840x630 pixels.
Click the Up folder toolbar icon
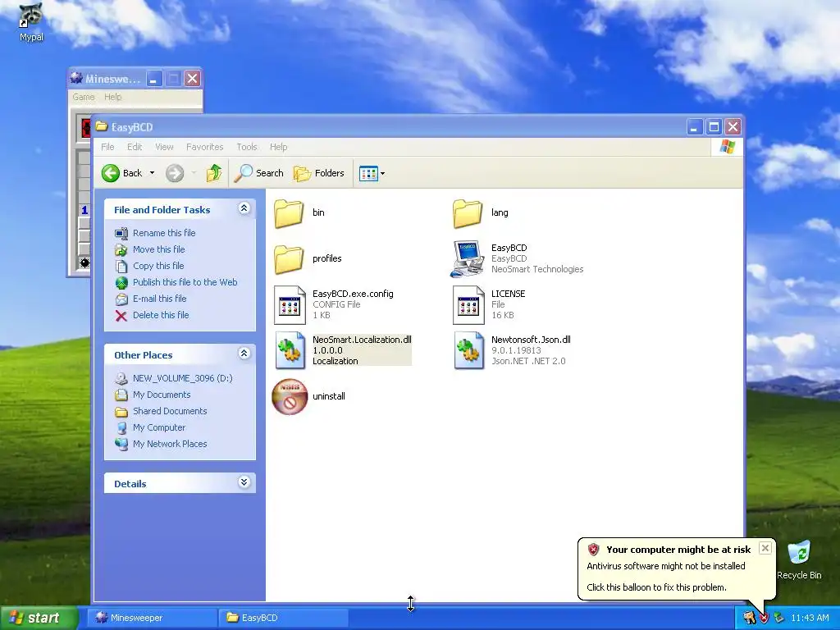(x=214, y=173)
